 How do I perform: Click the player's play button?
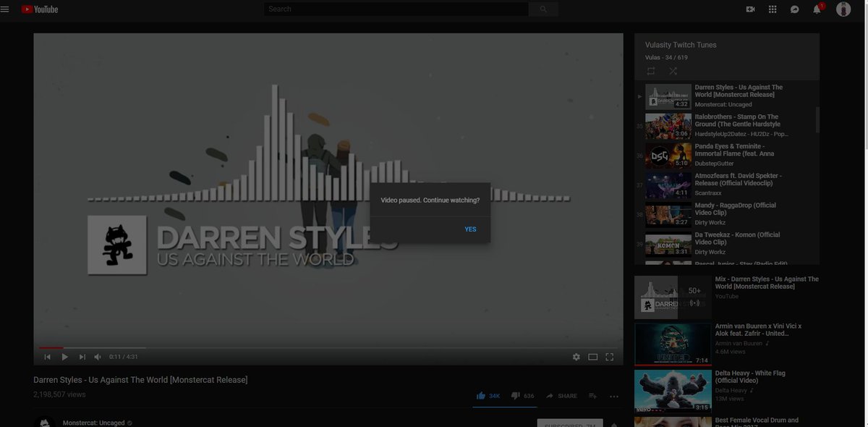[64, 357]
